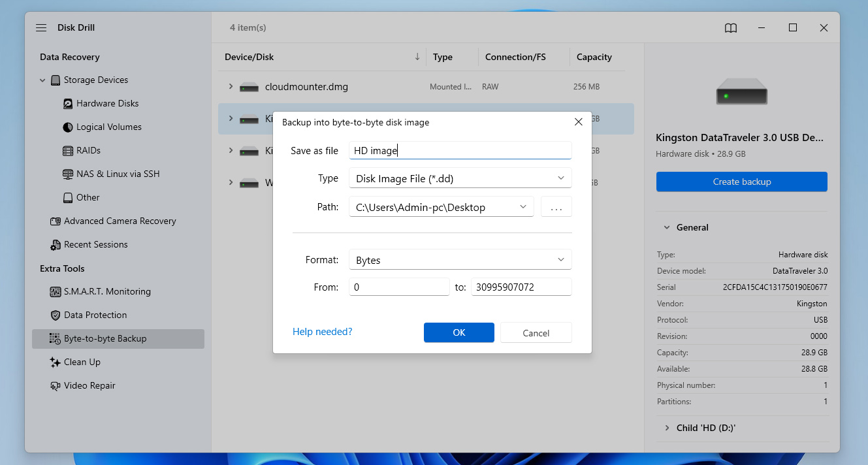Open Recent Sessions
This screenshot has width=868, height=465.
point(96,245)
